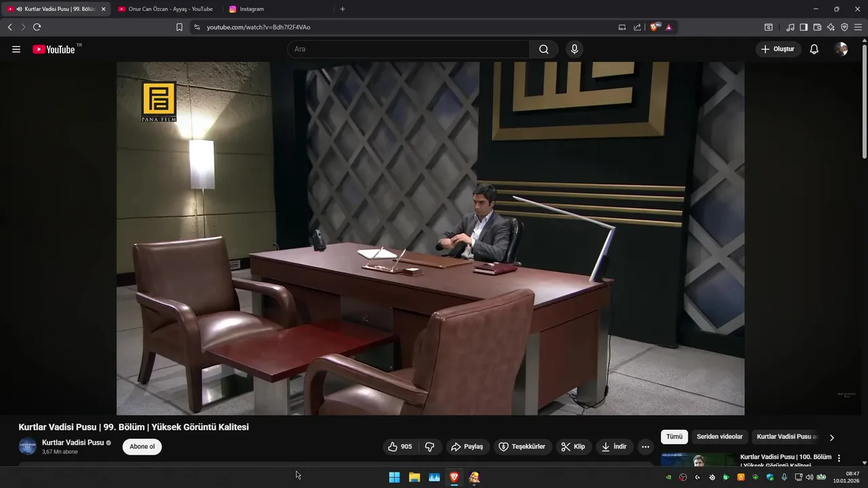Click the address bar URL
Viewport: 868px width, 488px height.
pyautogui.click(x=258, y=27)
